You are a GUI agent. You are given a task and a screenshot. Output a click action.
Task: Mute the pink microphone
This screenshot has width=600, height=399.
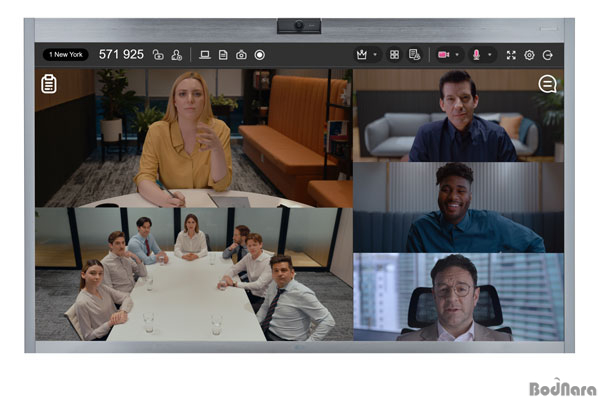click(x=476, y=55)
